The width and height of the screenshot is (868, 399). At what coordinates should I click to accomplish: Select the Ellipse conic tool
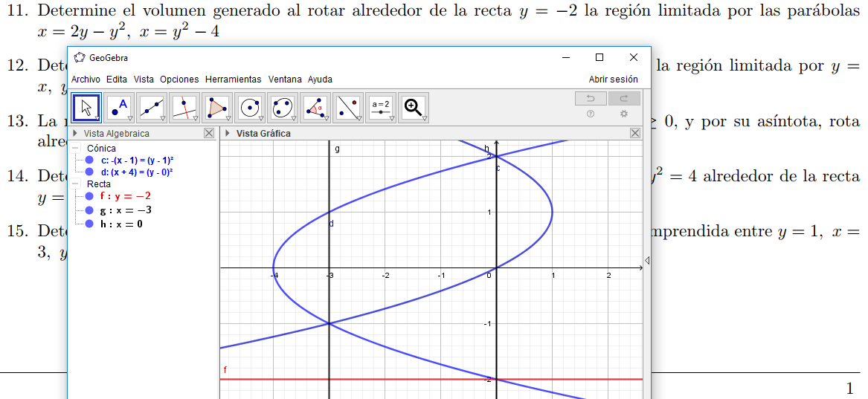tap(283, 108)
